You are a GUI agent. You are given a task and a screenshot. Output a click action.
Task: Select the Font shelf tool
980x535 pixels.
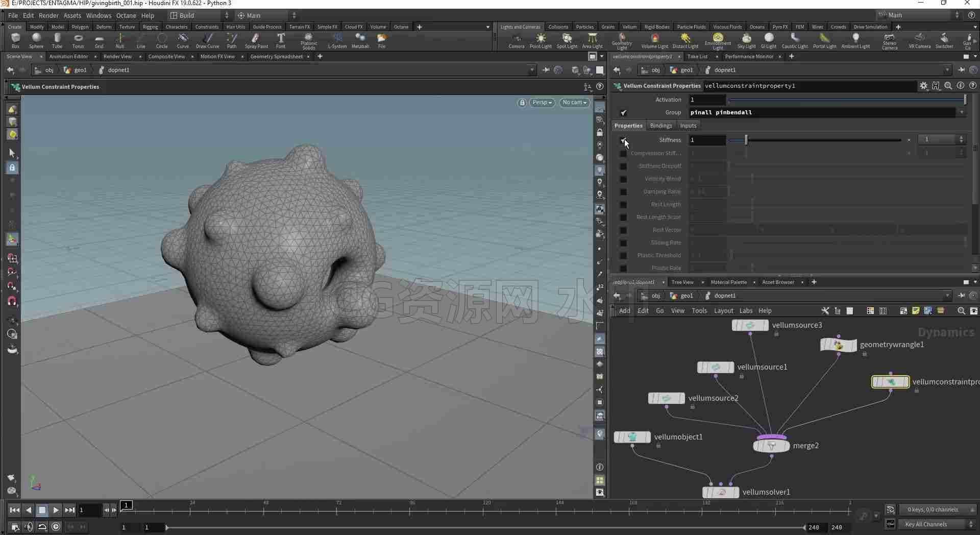281,40
